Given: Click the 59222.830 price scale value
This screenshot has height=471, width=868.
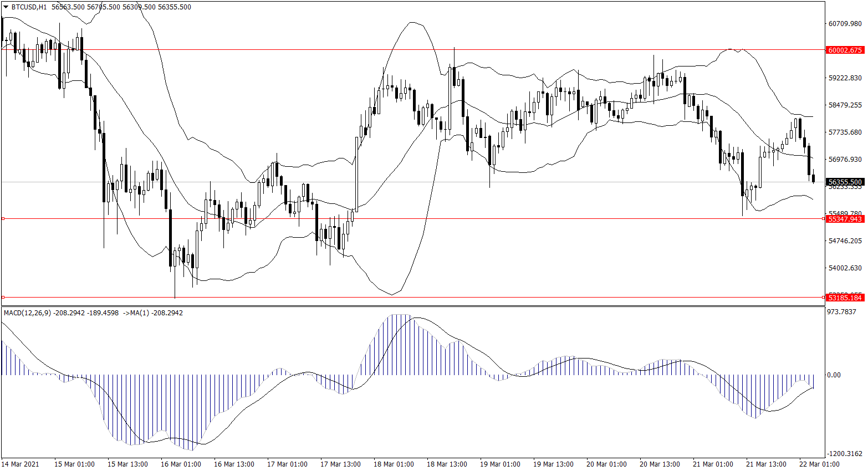Looking at the screenshot, I should pyautogui.click(x=845, y=78).
